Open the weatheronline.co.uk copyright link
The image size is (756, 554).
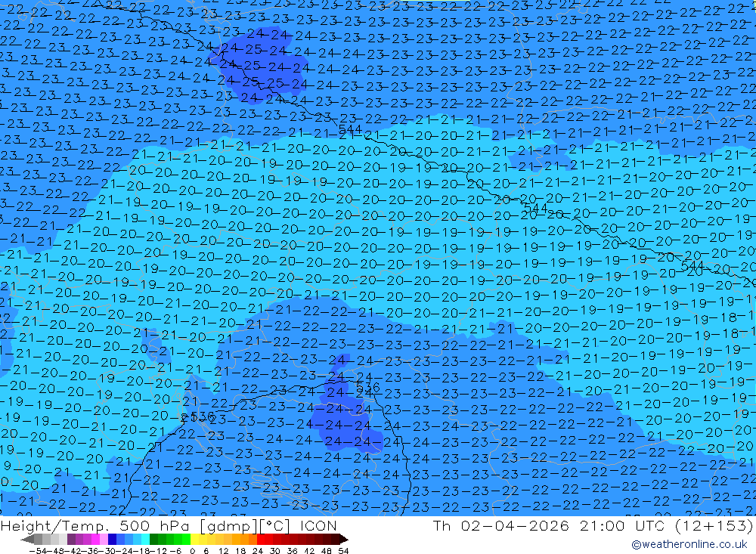pyautogui.click(x=689, y=544)
